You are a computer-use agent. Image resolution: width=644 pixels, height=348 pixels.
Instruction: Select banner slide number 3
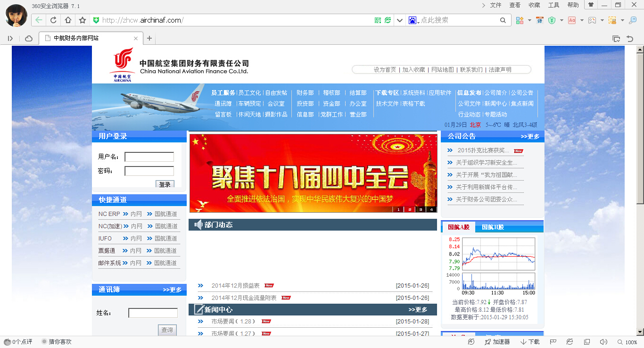coord(421,209)
